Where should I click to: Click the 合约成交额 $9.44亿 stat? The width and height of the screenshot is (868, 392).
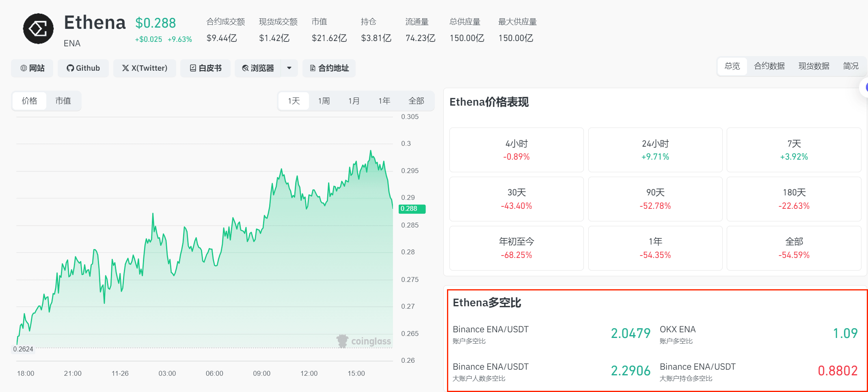pyautogui.click(x=225, y=30)
